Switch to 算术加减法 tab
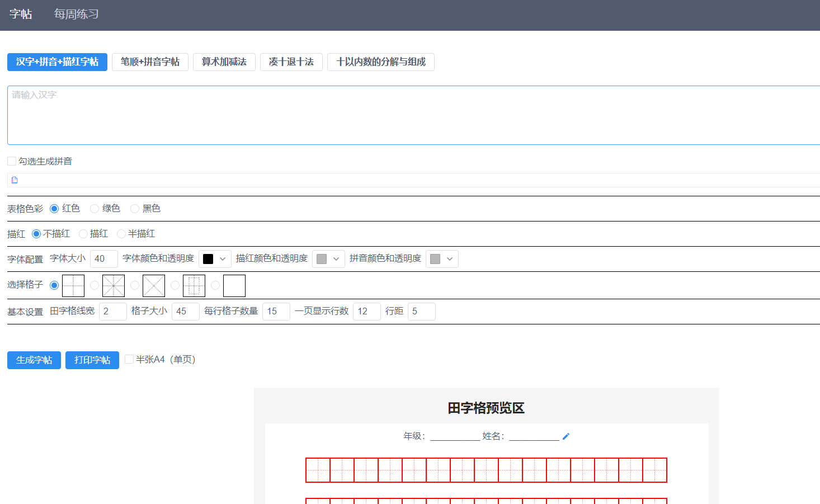 point(224,62)
